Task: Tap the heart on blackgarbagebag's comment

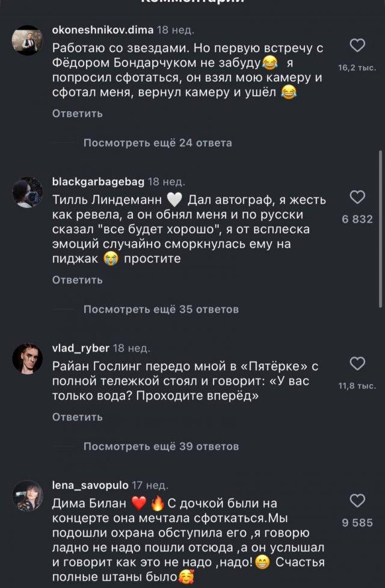Action: click(x=357, y=197)
